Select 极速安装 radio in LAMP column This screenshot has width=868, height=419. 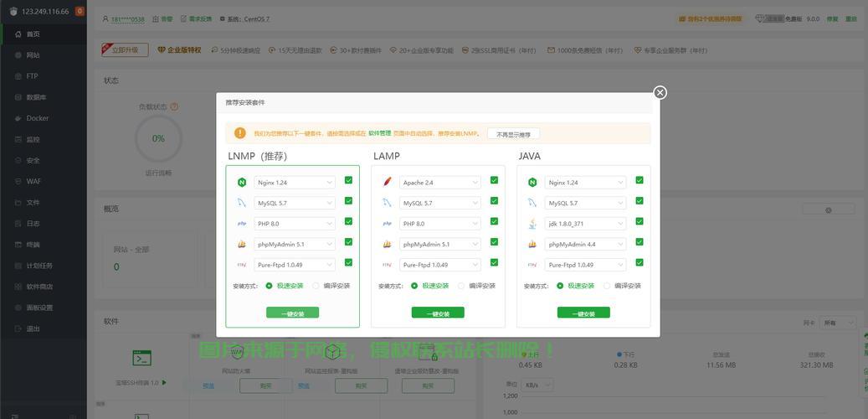tap(414, 286)
